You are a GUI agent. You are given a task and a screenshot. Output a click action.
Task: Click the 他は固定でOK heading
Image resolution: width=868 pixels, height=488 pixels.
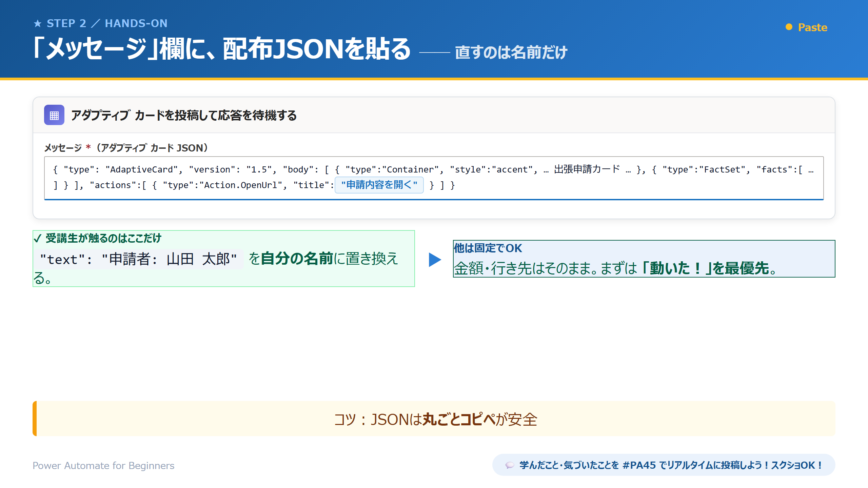click(488, 248)
